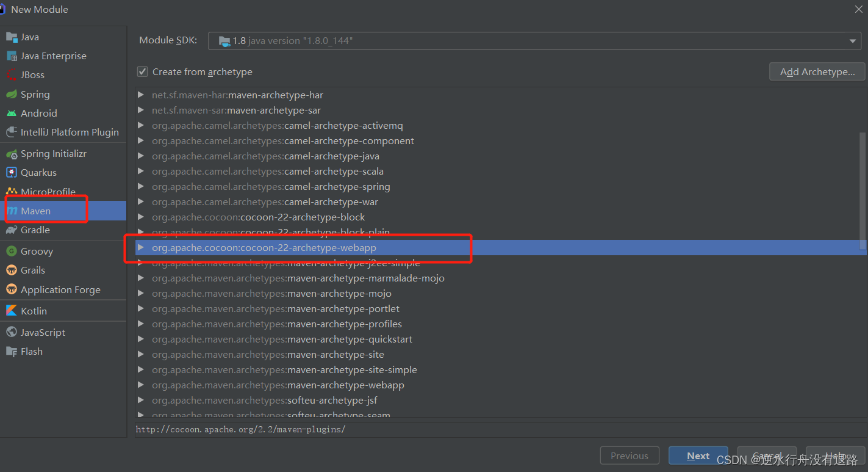This screenshot has width=868, height=472.
Task: Click the Gradle elephant icon
Action: (12, 230)
